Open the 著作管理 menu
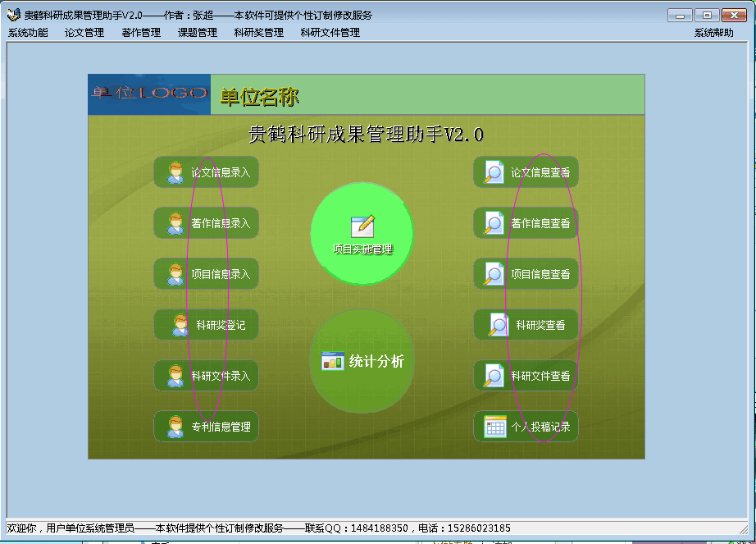The width and height of the screenshot is (756, 544). point(141,33)
